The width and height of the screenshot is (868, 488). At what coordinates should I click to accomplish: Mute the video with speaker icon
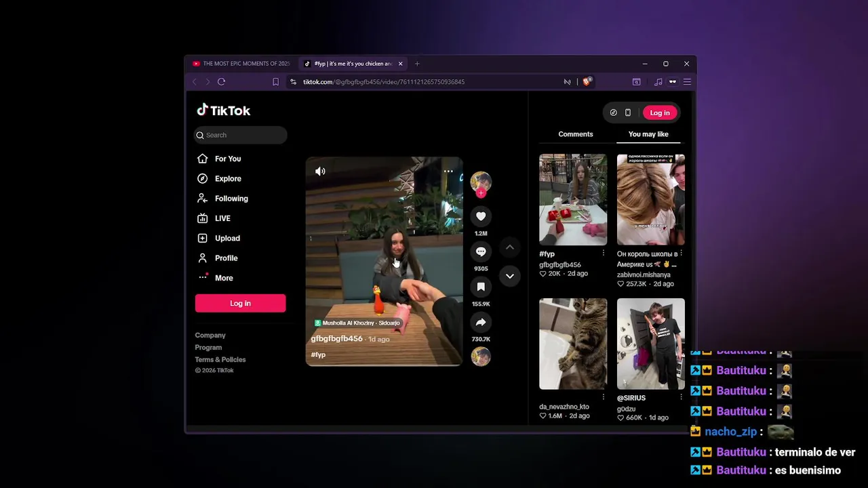click(x=320, y=171)
